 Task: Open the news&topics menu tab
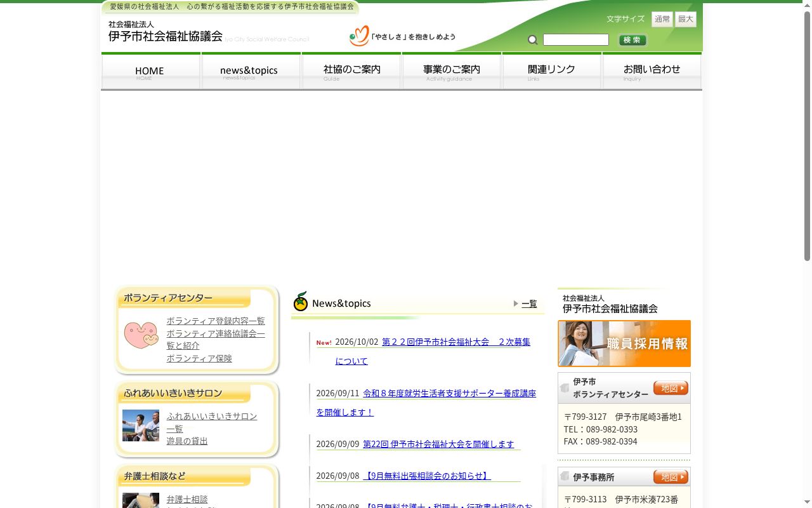pos(251,71)
